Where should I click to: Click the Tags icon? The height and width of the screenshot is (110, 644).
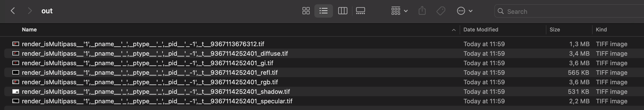coord(441,11)
